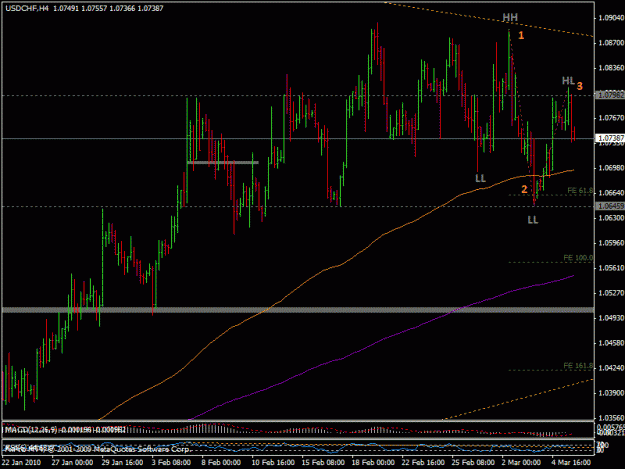
Task: Click the FE 100.0 Fibonacci expansion label
Action: tap(578, 258)
